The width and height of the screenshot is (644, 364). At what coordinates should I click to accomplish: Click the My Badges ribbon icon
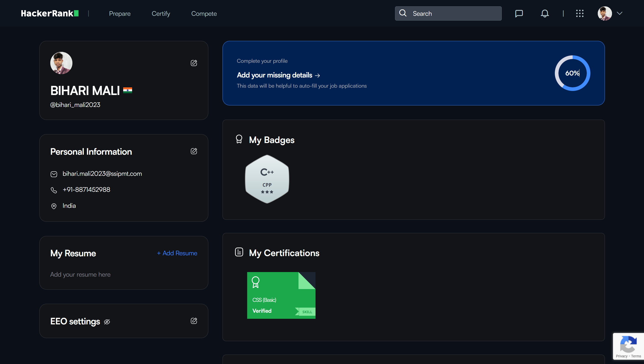click(x=239, y=139)
